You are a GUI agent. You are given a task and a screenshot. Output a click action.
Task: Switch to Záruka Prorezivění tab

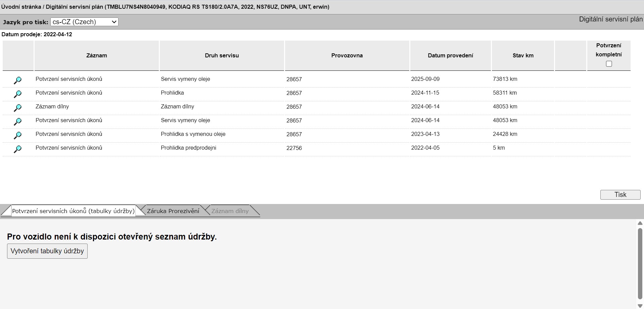coord(173,211)
